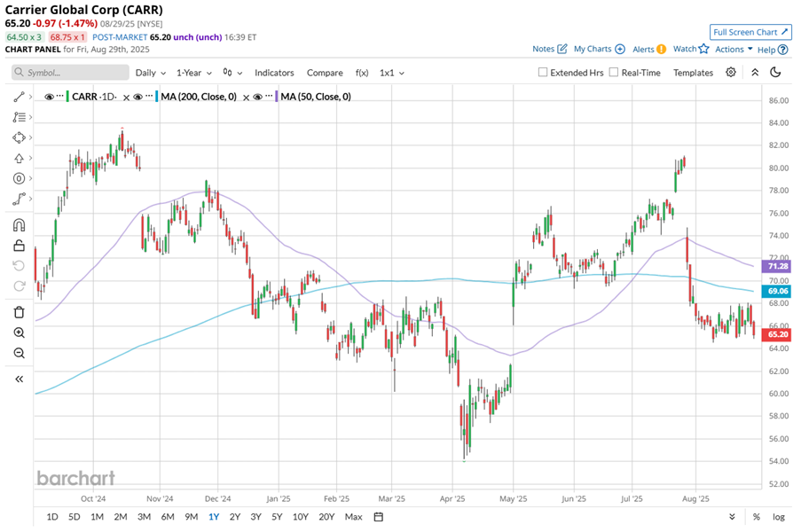The height and width of the screenshot is (532, 801).
Task: Open chart settings gear icon
Action: (731, 72)
